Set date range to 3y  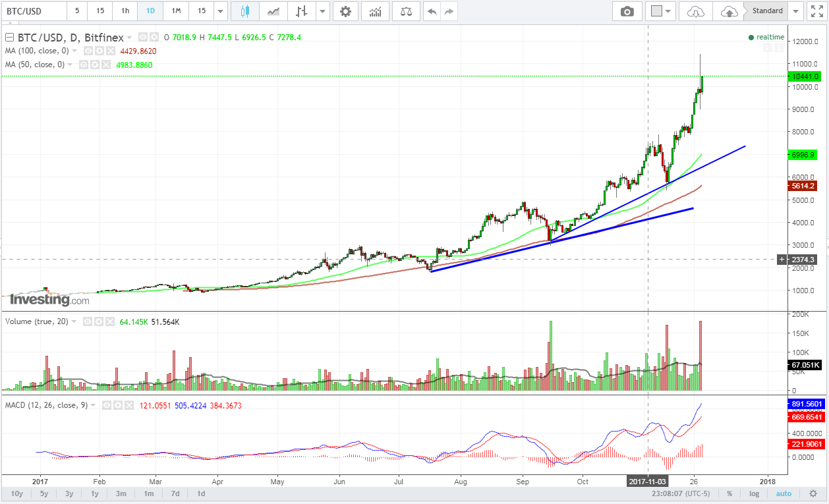tap(69, 493)
